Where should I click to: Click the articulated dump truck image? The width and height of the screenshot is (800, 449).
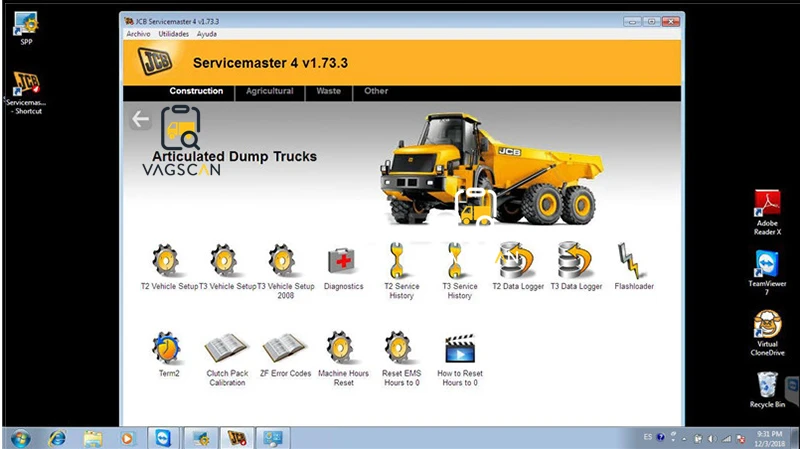491,169
